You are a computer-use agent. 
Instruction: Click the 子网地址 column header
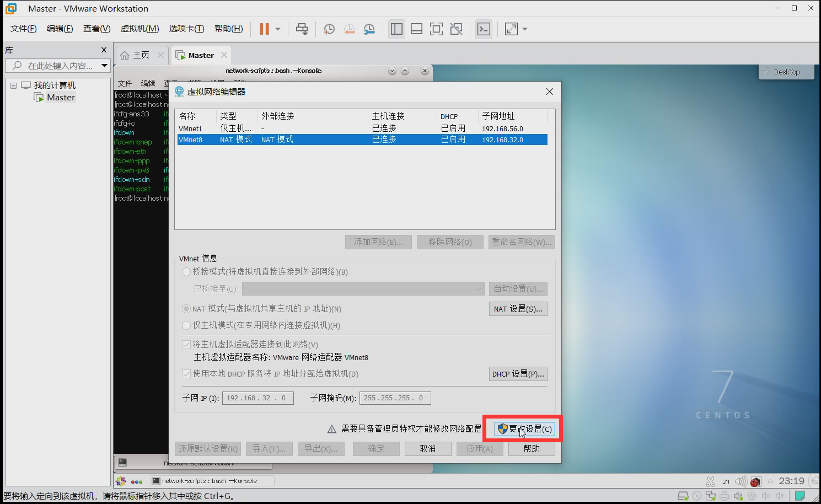tap(513, 116)
